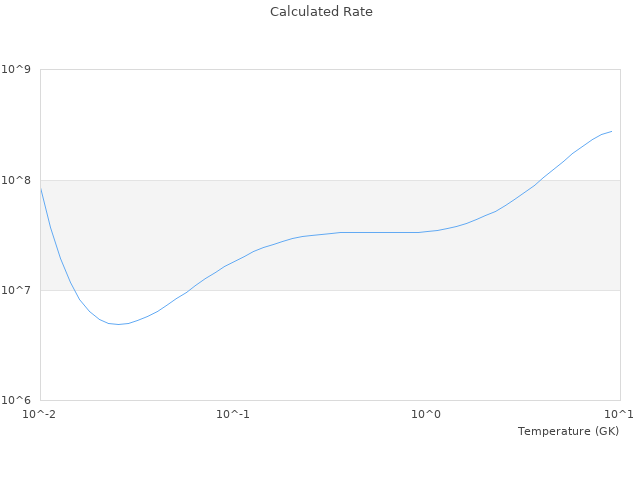
Task: Click the 10^1 x-axis tick label
Action: [619, 414]
